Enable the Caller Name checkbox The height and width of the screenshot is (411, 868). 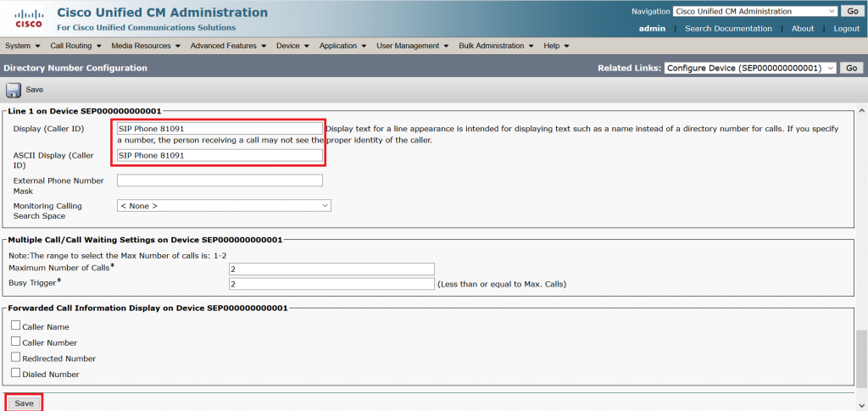pyautogui.click(x=16, y=326)
